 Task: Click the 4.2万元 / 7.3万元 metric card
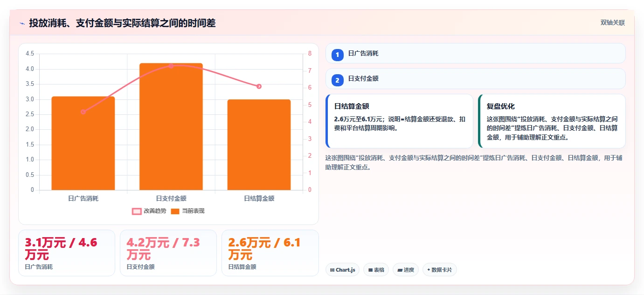click(168, 253)
